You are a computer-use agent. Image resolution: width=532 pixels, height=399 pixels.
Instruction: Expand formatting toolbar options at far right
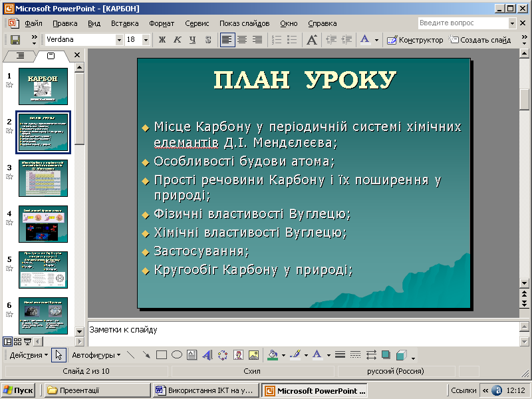(x=525, y=40)
